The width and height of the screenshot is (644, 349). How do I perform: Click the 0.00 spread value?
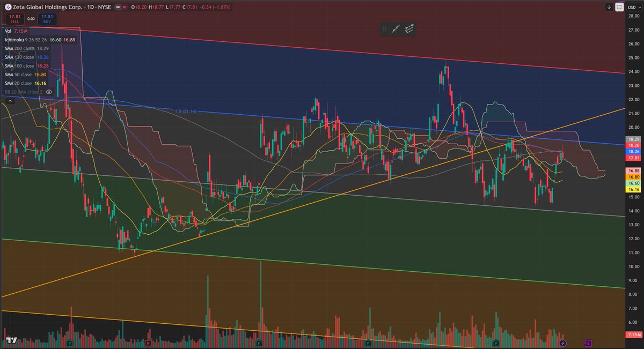pyautogui.click(x=31, y=19)
